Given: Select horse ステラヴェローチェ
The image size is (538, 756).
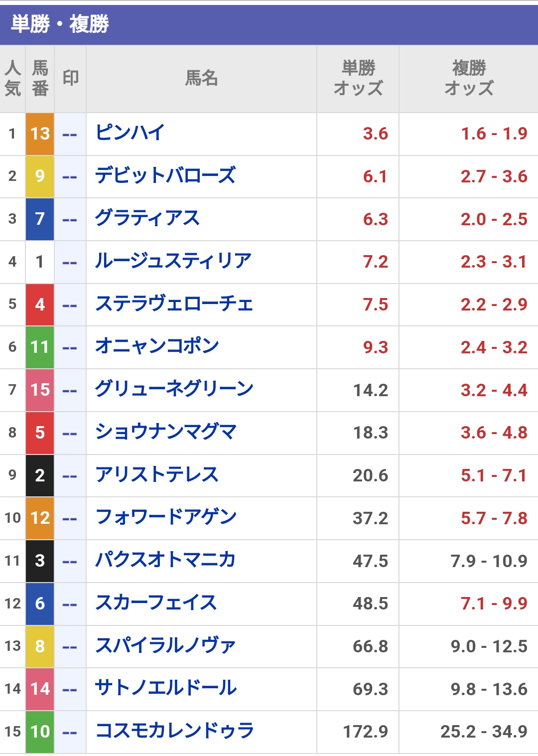Looking at the screenshot, I should [x=174, y=304].
